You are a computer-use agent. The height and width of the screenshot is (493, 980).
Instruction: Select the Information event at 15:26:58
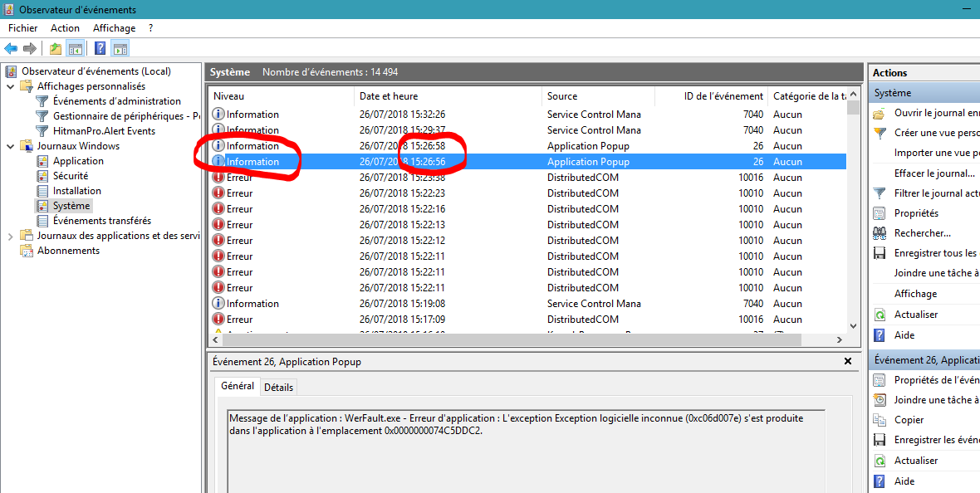[x=528, y=145]
